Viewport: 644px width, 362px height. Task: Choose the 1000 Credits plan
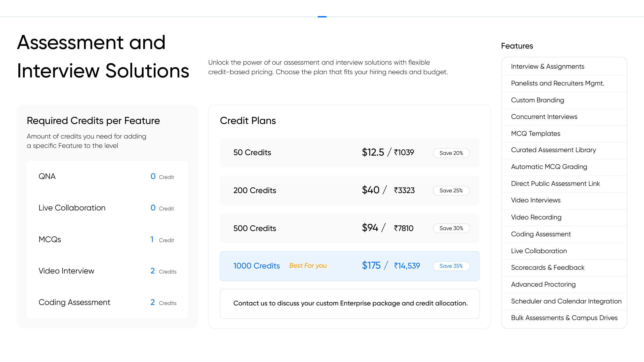click(349, 266)
